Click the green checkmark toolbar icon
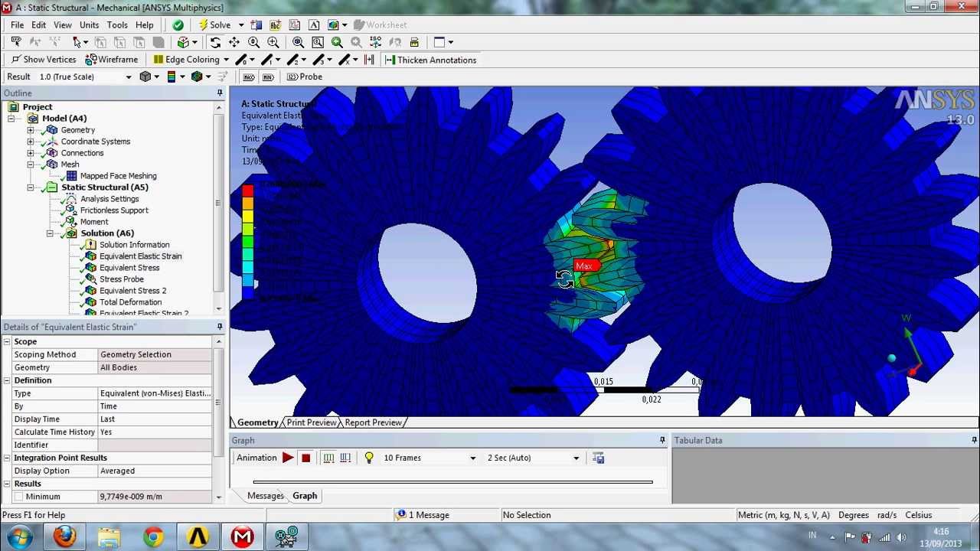 point(178,24)
